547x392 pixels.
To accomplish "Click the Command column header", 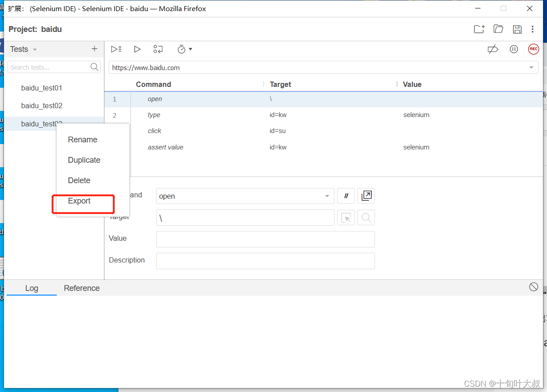I will (x=153, y=84).
